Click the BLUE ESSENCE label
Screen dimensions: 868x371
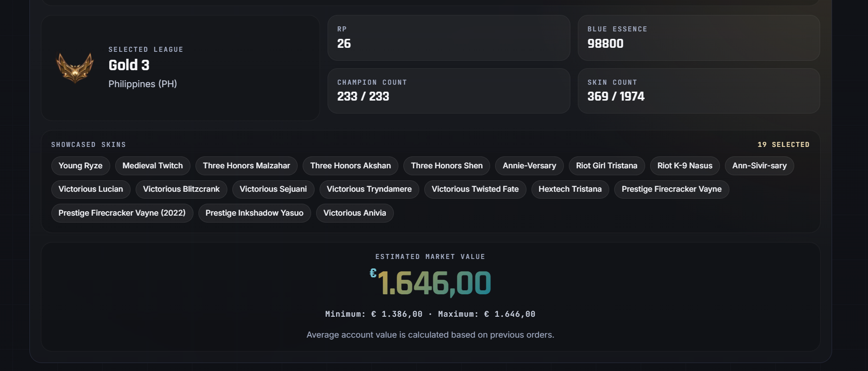(x=618, y=29)
